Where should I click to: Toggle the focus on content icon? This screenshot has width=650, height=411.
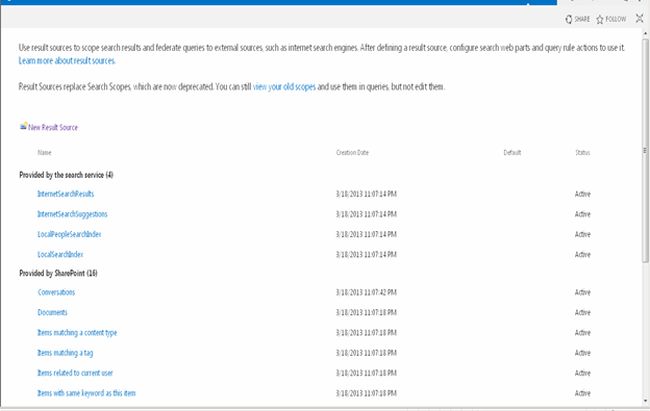coord(640,18)
